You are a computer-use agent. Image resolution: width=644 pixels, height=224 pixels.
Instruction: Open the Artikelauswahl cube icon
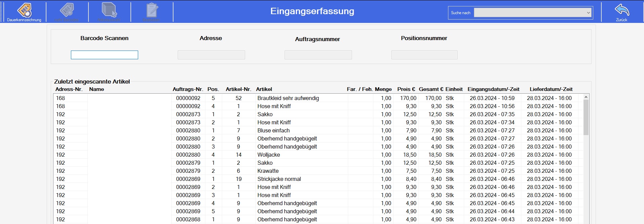(x=109, y=12)
